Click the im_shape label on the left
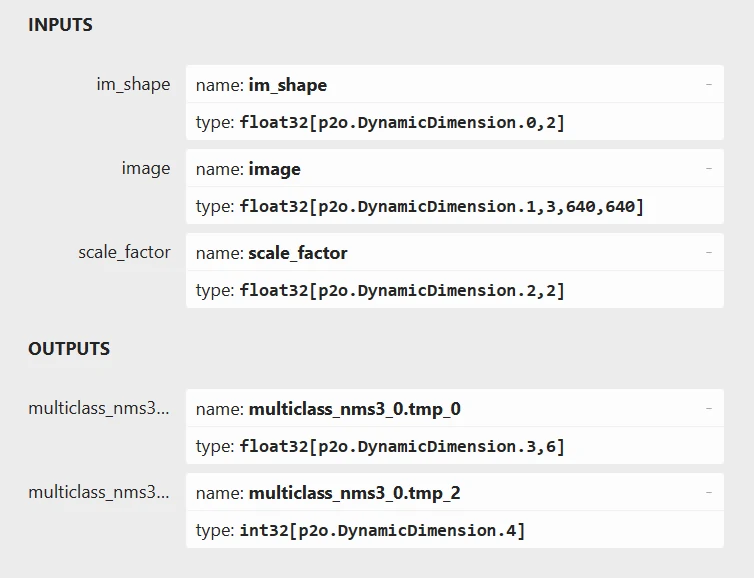The height and width of the screenshot is (578, 754). [x=133, y=84]
